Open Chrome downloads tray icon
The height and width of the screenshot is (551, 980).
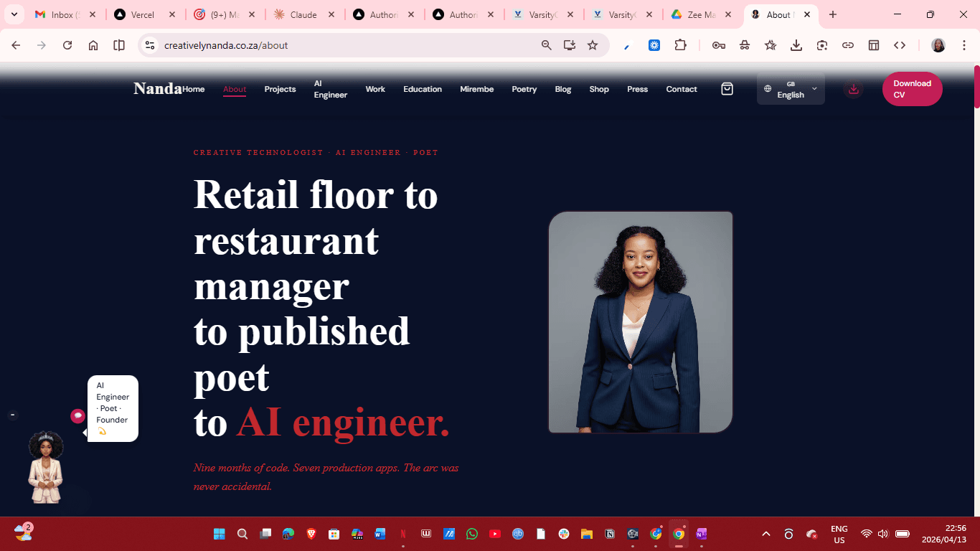pyautogui.click(x=796, y=45)
